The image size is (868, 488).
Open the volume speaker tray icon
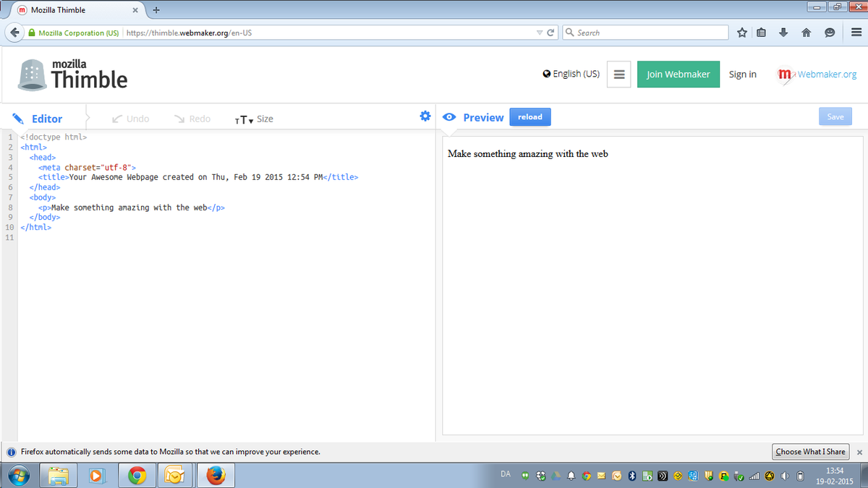tap(785, 475)
